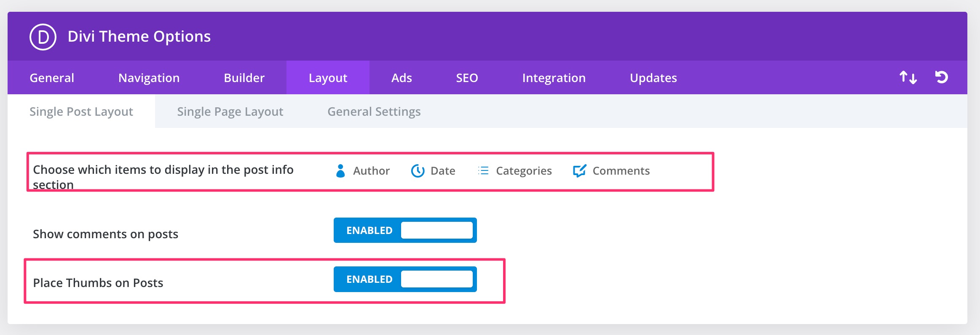Switch to the Navigation tab
The image size is (980, 335).
click(149, 78)
